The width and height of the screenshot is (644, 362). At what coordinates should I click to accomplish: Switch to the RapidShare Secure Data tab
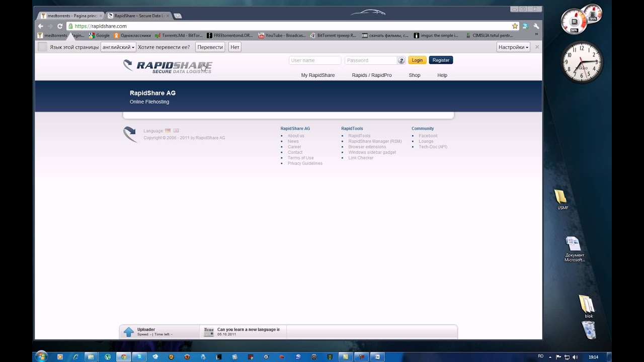pos(138,16)
